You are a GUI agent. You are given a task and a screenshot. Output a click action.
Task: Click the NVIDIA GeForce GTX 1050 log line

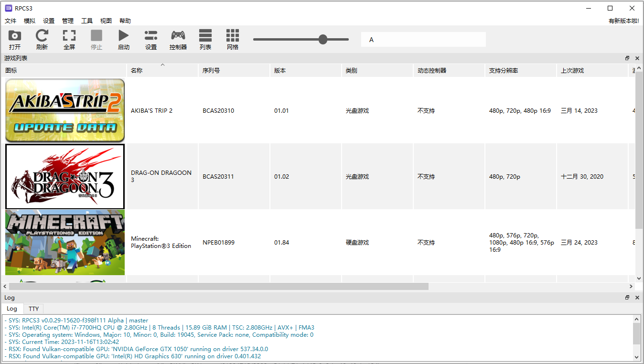(x=136, y=349)
